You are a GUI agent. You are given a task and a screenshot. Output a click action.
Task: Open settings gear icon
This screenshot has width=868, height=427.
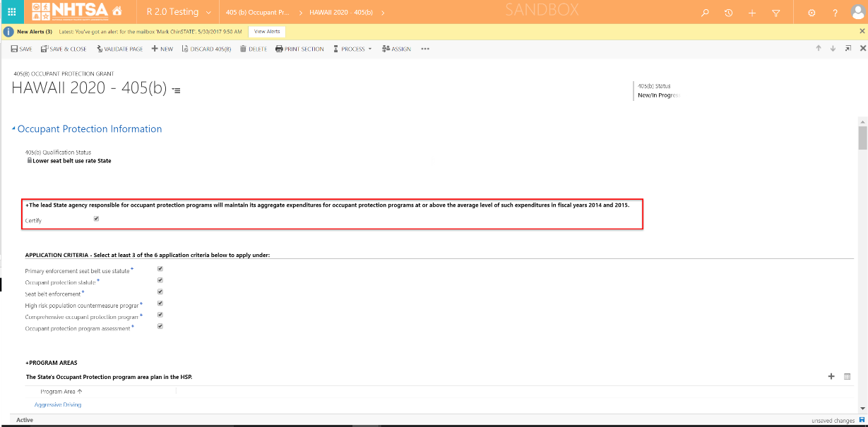811,13
